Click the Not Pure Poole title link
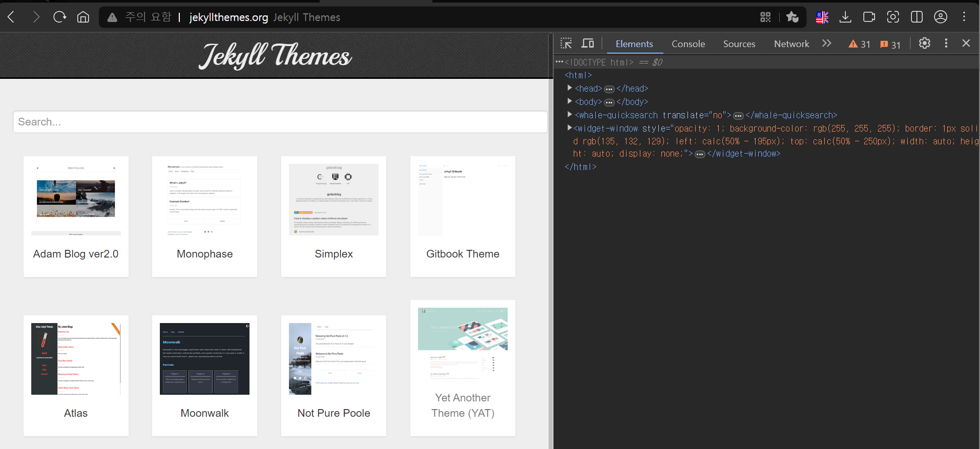This screenshot has height=449, width=980. click(333, 413)
